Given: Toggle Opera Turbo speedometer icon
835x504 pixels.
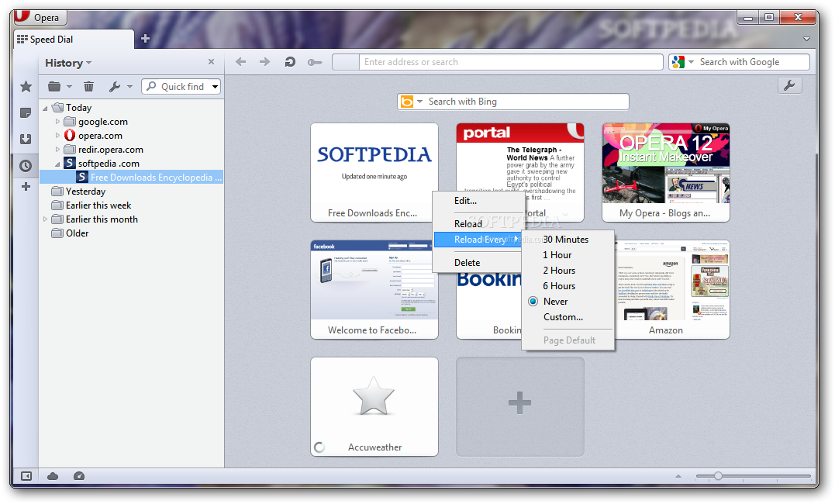Looking at the screenshot, I should pyautogui.click(x=79, y=476).
